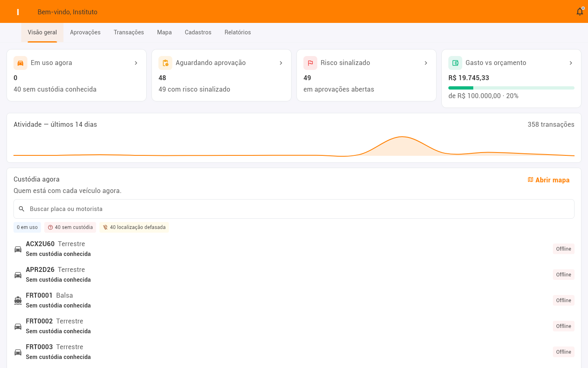
Task: Focus the Buscar placa ou motorista field
Action: click(x=294, y=209)
